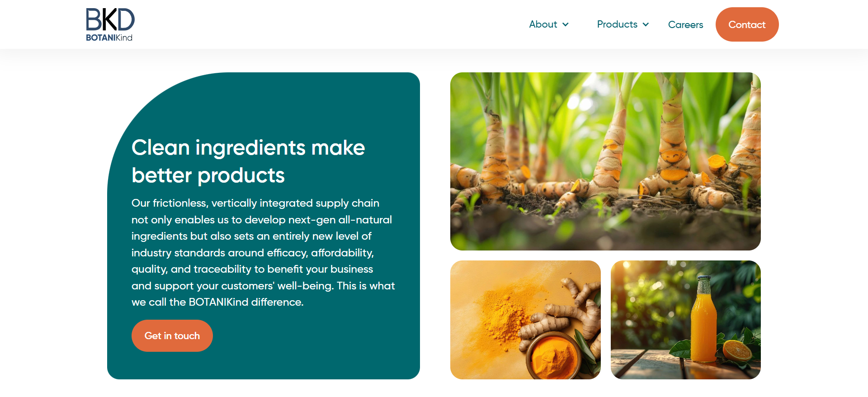Click the word Kind in the logo subtitle
This screenshot has height=397, width=868.
[x=124, y=38]
